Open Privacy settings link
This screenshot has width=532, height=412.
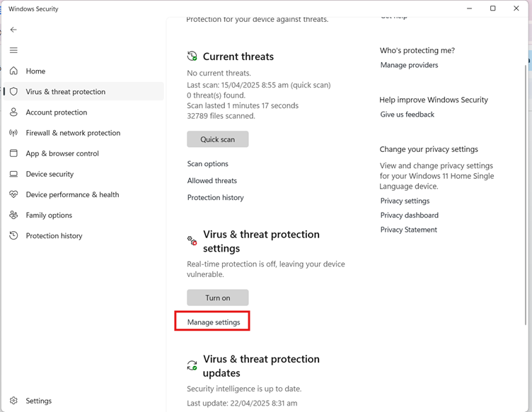tap(405, 201)
